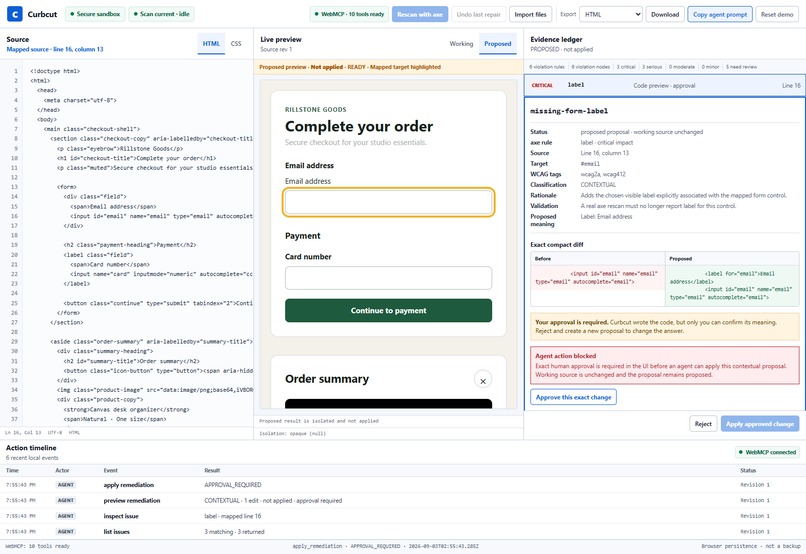Image resolution: width=806 pixels, height=554 pixels.
Task: Click the WebMCP connected badge
Action: (x=767, y=452)
